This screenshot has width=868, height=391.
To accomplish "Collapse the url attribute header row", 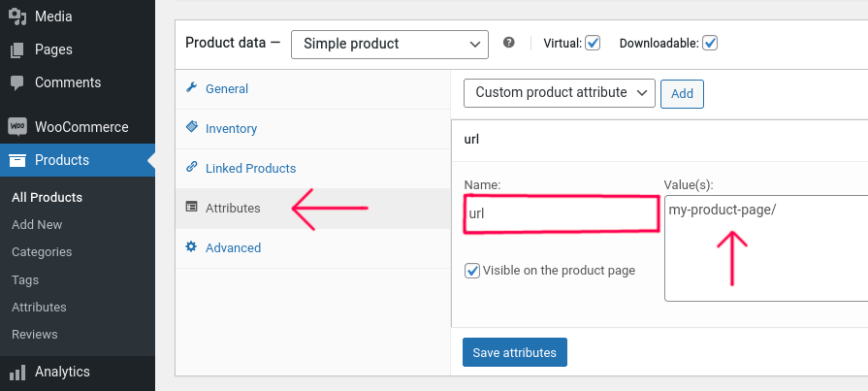I will coord(659,140).
